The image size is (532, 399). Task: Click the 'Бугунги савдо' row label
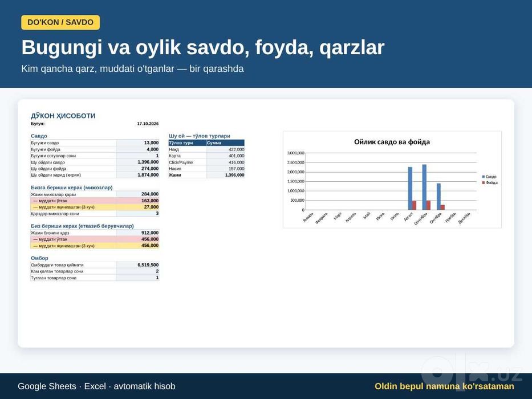point(45,143)
